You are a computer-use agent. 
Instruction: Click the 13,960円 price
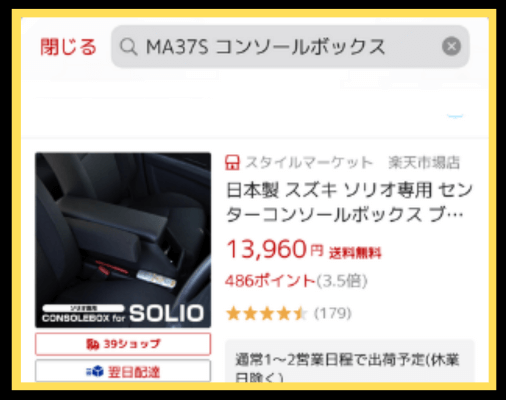tap(275, 249)
